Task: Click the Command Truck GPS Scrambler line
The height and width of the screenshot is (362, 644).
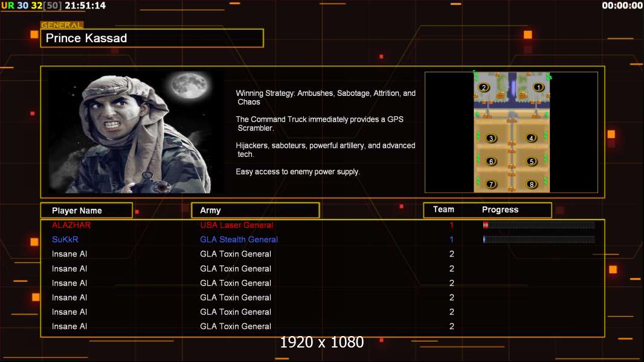Action: (x=320, y=124)
